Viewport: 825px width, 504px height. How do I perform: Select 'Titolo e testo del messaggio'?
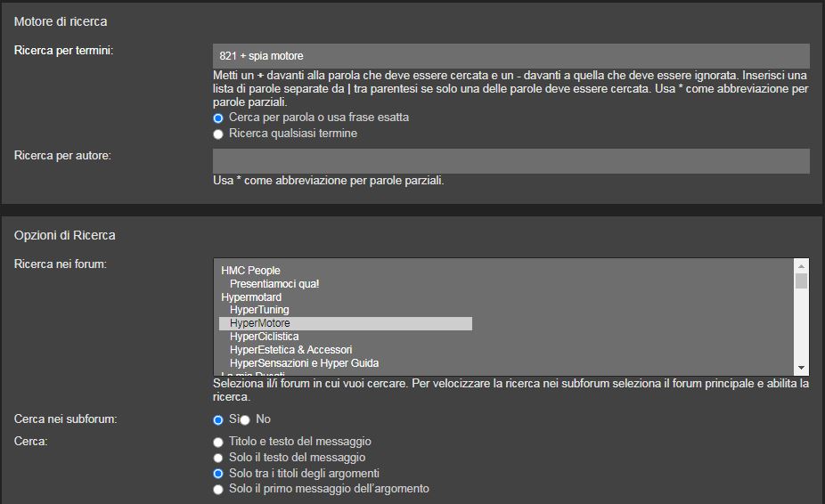pos(218,442)
